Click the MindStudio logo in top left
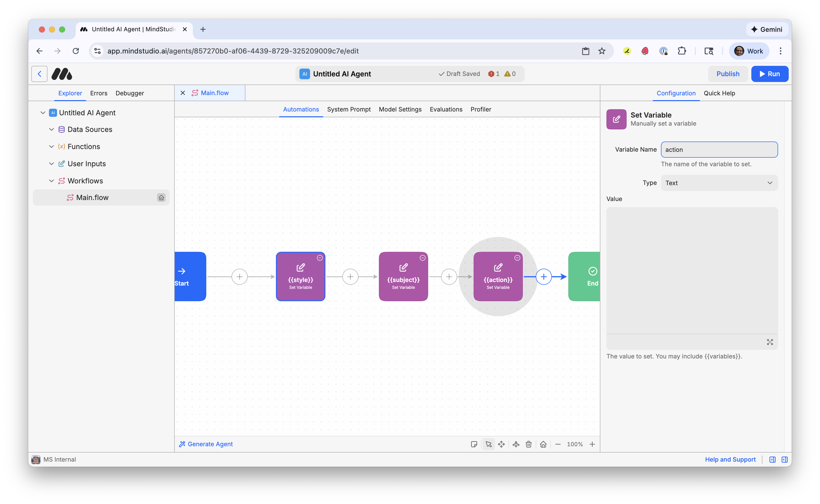 point(61,74)
